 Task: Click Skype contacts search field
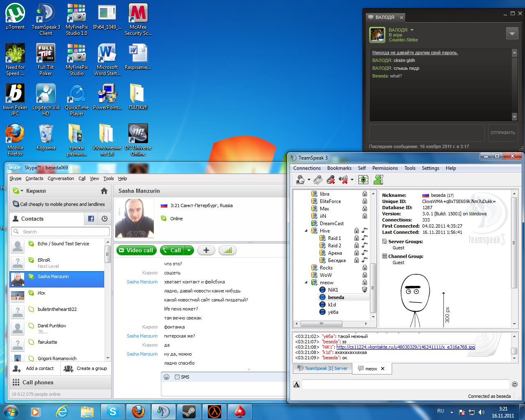point(60,232)
